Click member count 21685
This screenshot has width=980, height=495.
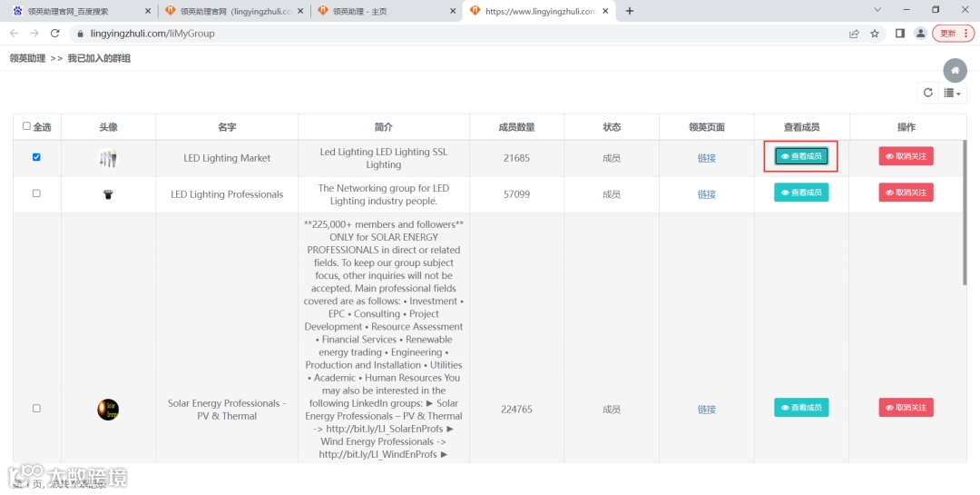tap(516, 158)
